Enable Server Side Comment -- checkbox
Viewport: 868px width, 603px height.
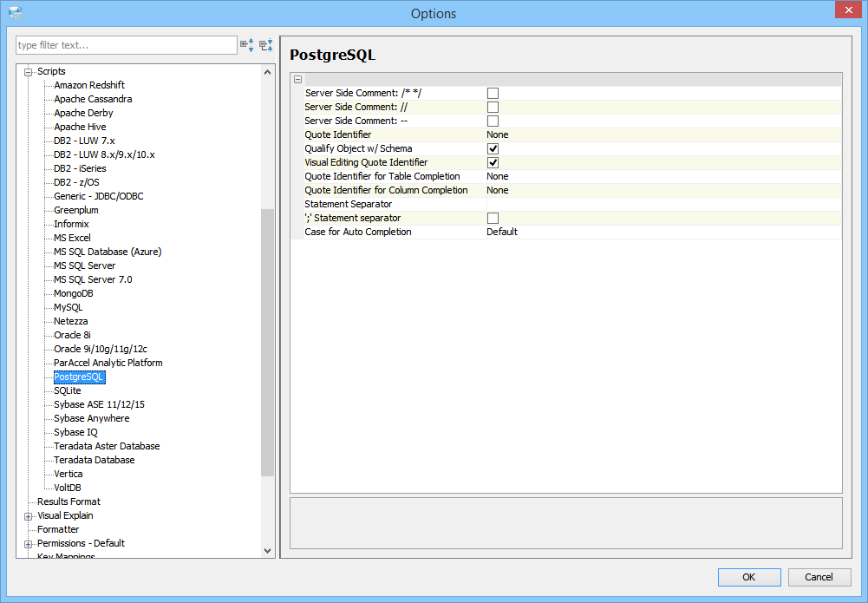tap(493, 121)
